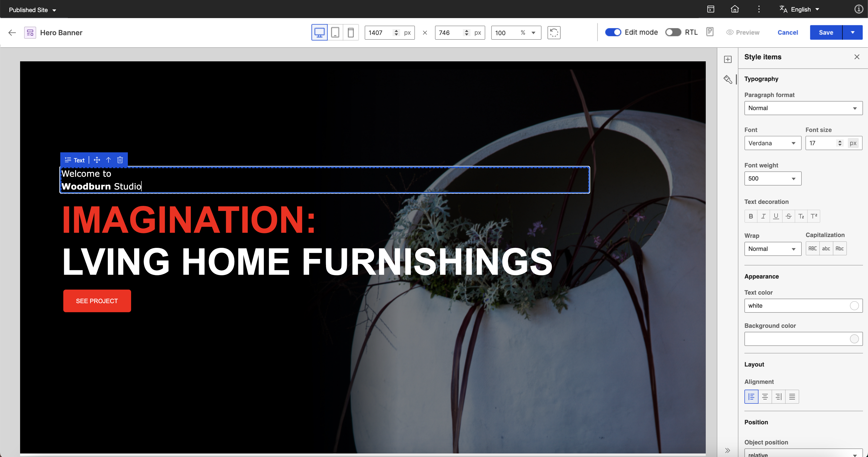Open the Background color swatch

pyautogui.click(x=854, y=339)
